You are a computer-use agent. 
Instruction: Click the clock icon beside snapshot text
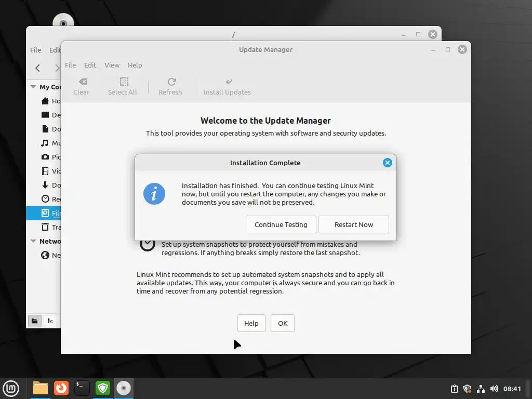point(148,245)
